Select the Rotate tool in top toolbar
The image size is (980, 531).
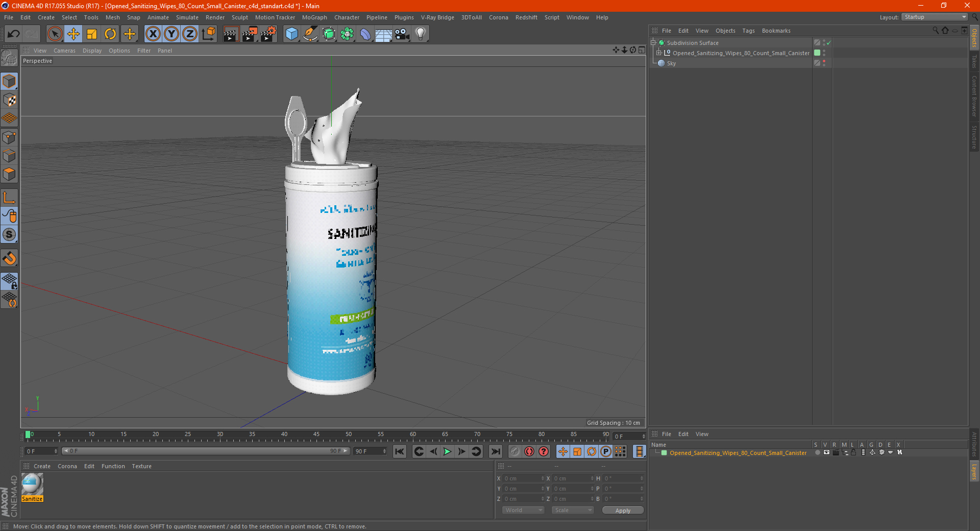pyautogui.click(x=110, y=34)
